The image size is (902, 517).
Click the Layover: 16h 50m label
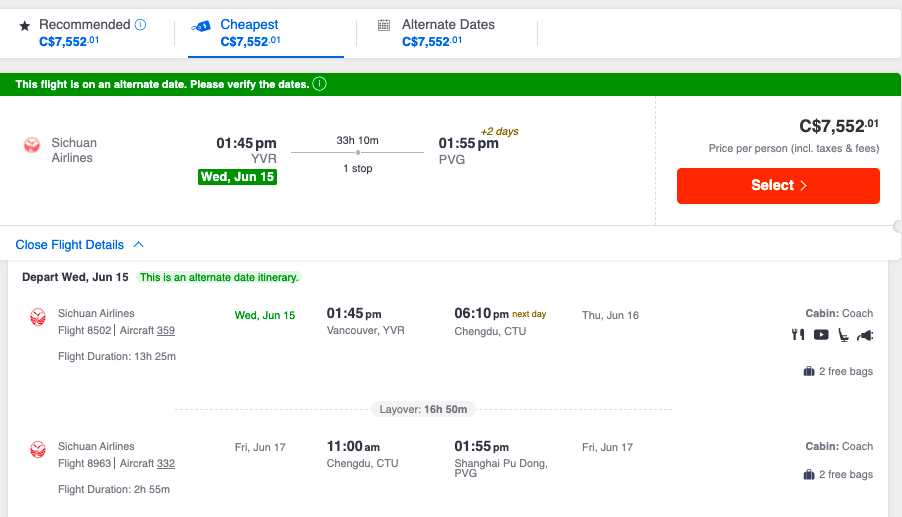pyautogui.click(x=423, y=409)
